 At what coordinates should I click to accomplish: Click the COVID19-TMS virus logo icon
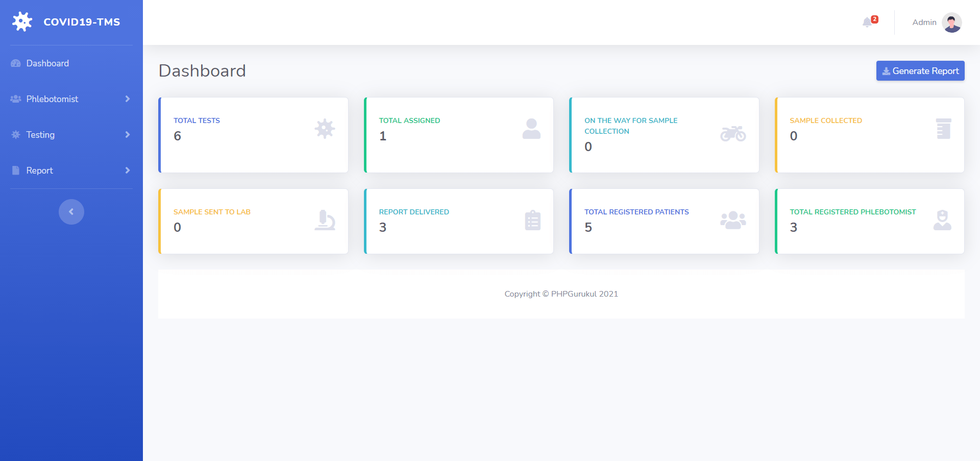[22, 22]
